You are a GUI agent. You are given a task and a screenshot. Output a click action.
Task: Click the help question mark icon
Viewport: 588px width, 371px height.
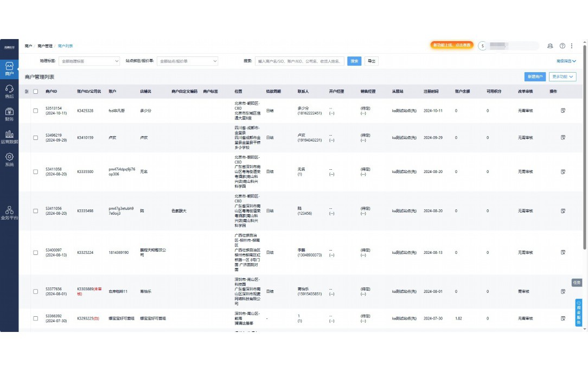pyautogui.click(x=563, y=46)
